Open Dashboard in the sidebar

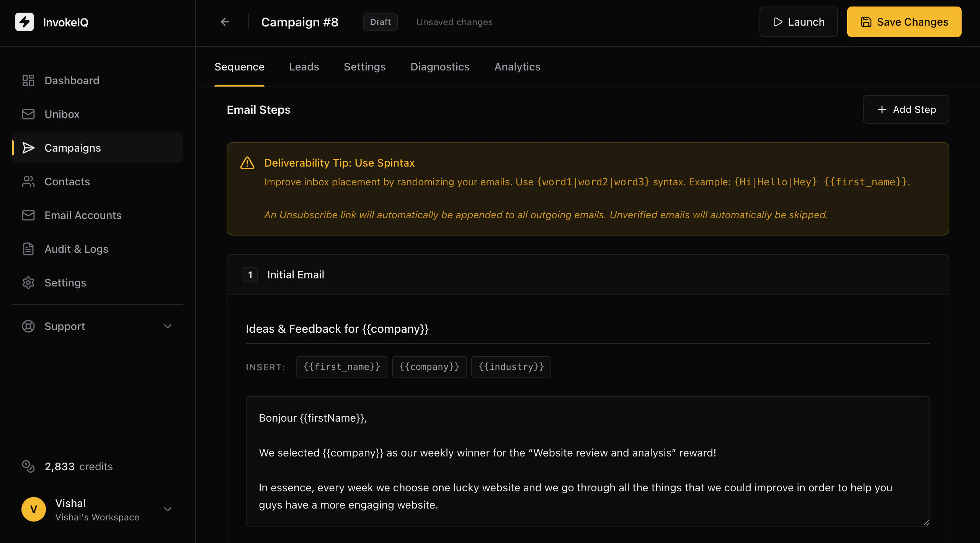point(98,80)
